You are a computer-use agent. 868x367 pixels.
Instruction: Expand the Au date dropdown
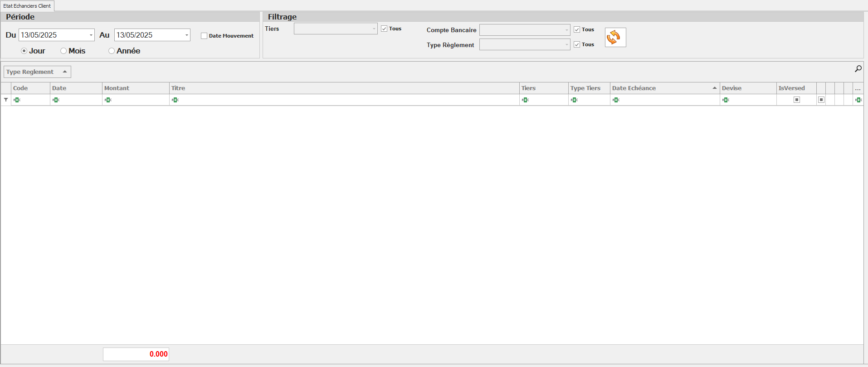(186, 35)
